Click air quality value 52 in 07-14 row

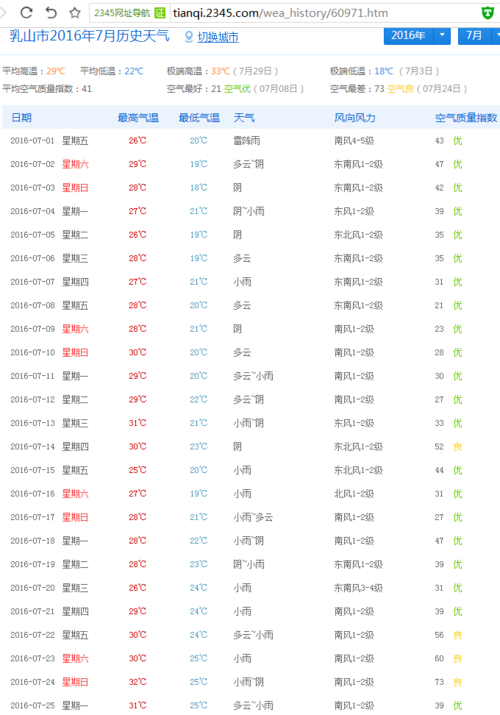click(x=439, y=447)
